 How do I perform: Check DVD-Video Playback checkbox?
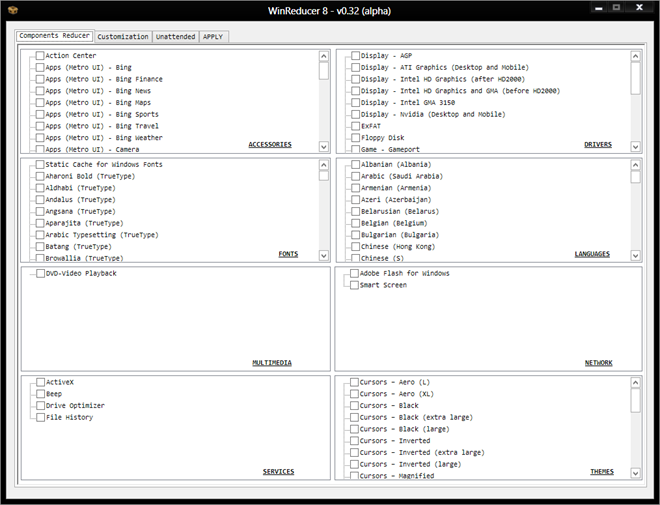[x=40, y=274]
